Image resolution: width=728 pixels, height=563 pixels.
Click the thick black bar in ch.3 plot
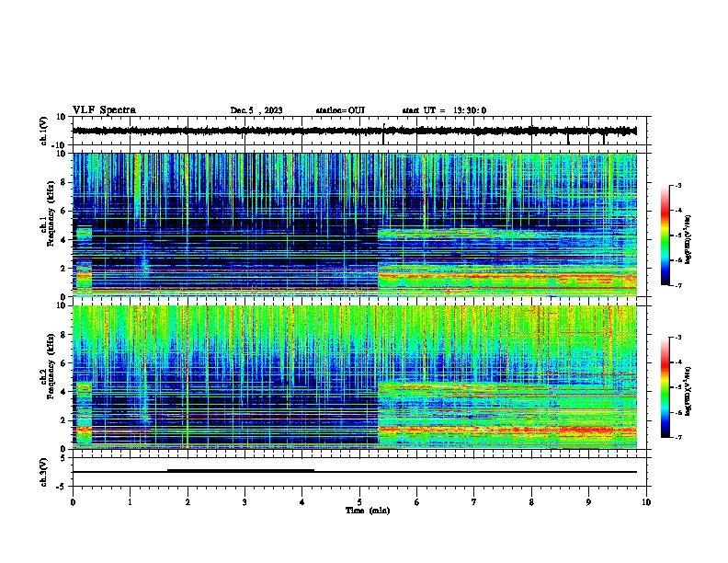(x=241, y=471)
